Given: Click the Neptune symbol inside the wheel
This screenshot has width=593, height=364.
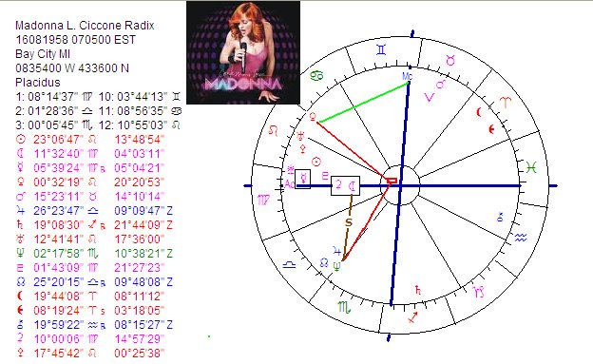Looking at the screenshot, I should point(336,266).
